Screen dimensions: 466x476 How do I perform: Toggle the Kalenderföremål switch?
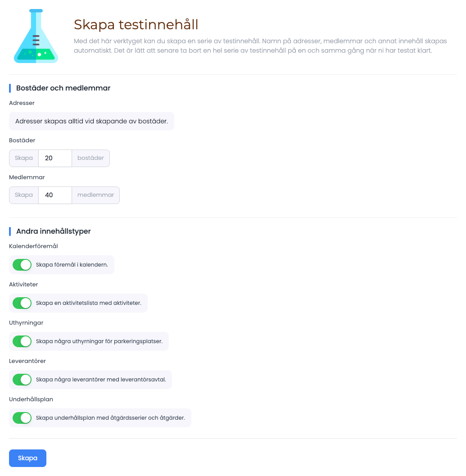[22, 265]
